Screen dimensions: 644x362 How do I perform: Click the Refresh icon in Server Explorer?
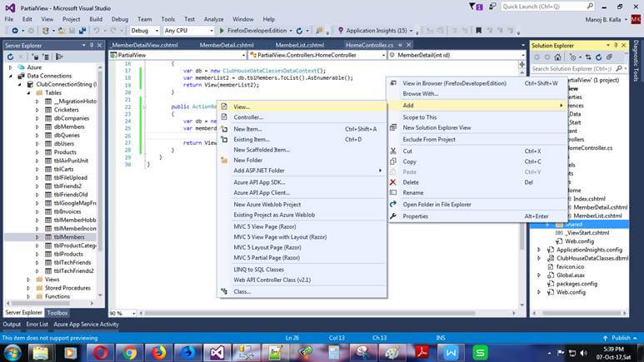pos(10,57)
